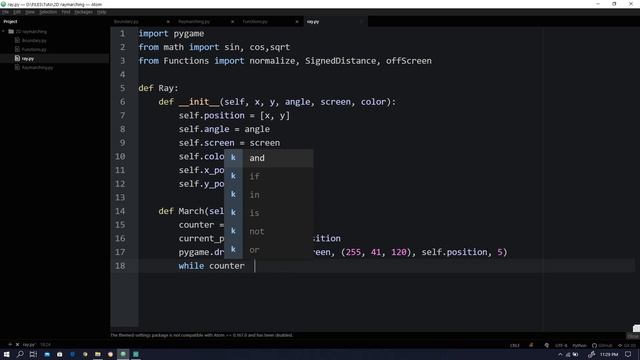Open the Packages menu

83,12
